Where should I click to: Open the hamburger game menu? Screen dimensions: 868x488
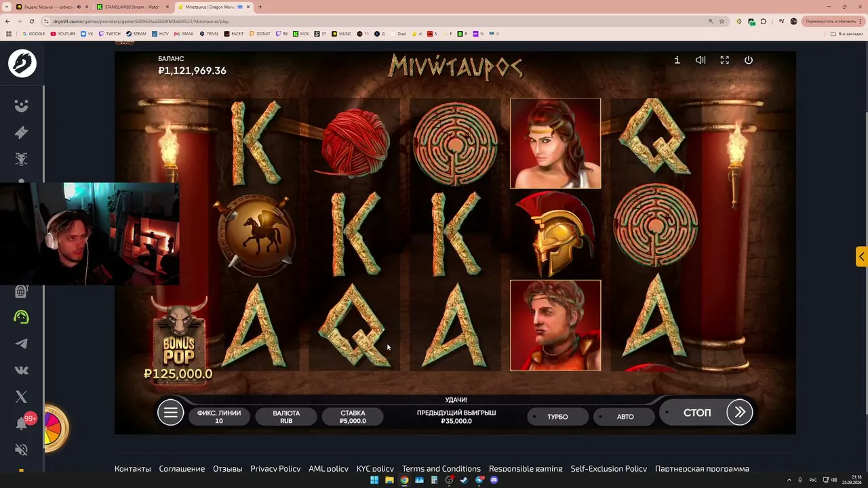tap(170, 412)
